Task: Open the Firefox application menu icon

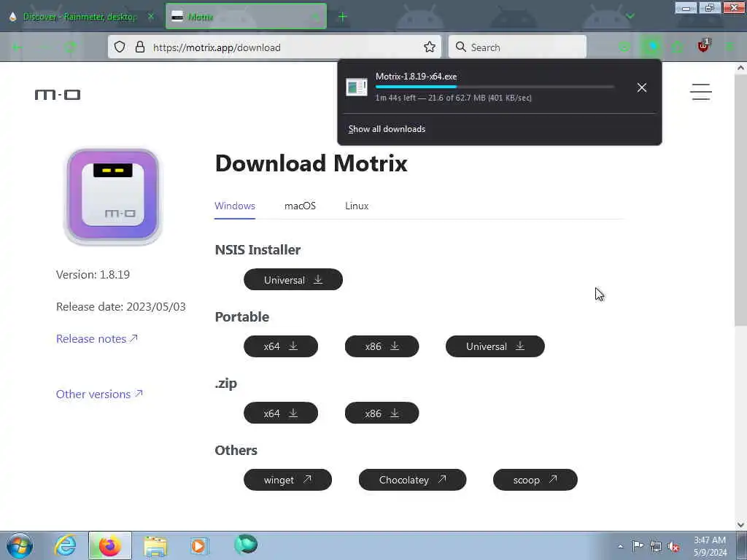Action: click(x=729, y=47)
